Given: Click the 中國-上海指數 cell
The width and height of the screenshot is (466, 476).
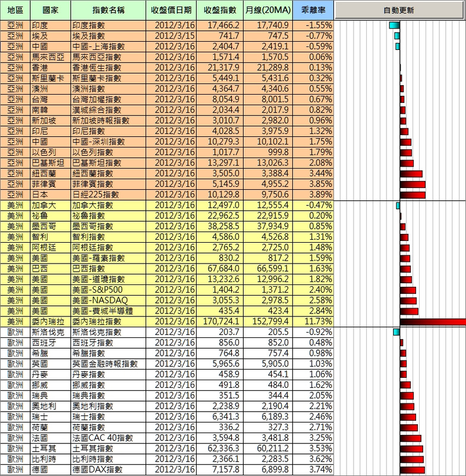Looking at the screenshot, I should pyautogui.click(x=108, y=46).
